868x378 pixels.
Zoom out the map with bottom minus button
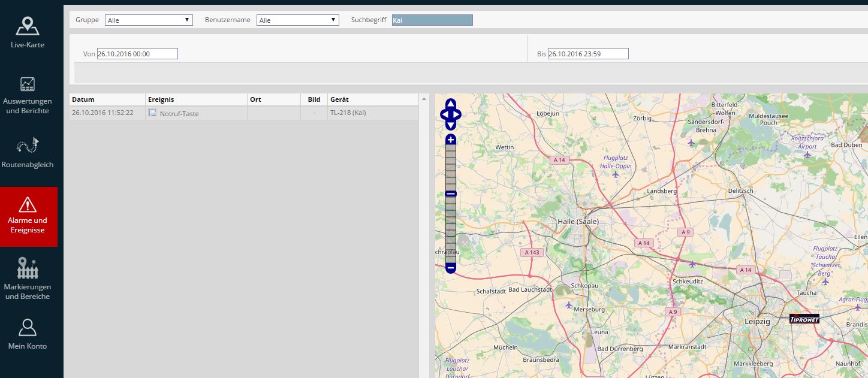451,268
